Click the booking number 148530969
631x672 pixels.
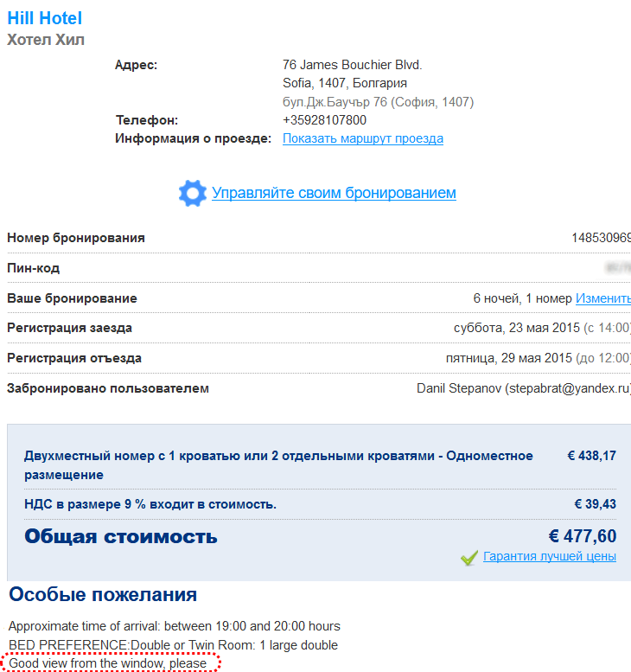coord(602,238)
